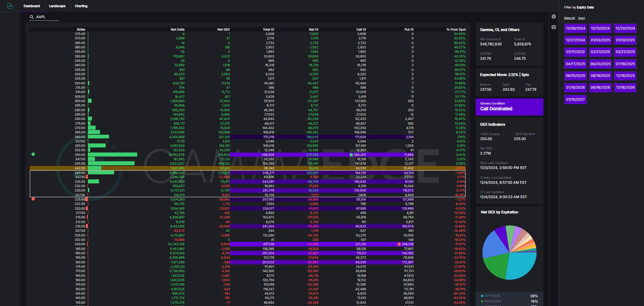This screenshot has height=306, width=644.
Task: Take a snapshot with the camera icon
Action: [554, 27]
